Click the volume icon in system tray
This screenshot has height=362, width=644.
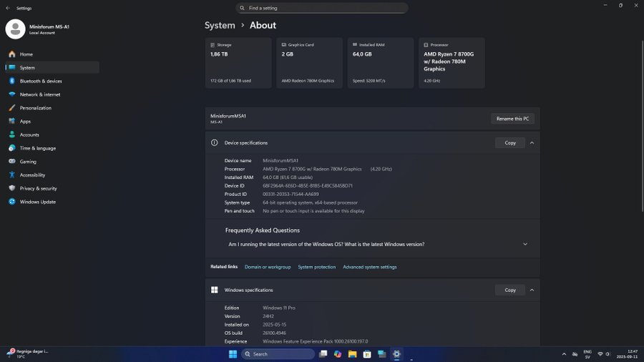click(608, 354)
